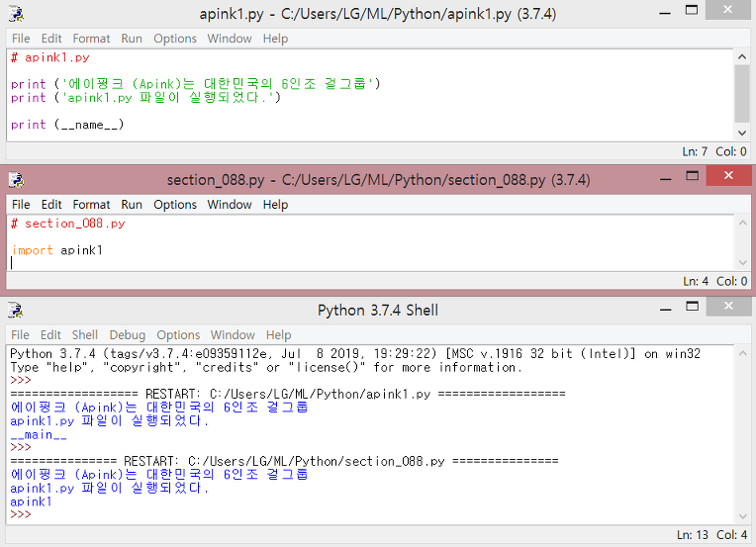Click the Python icon in apink1.py title bar

pyautogui.click(x=16, y=14)
